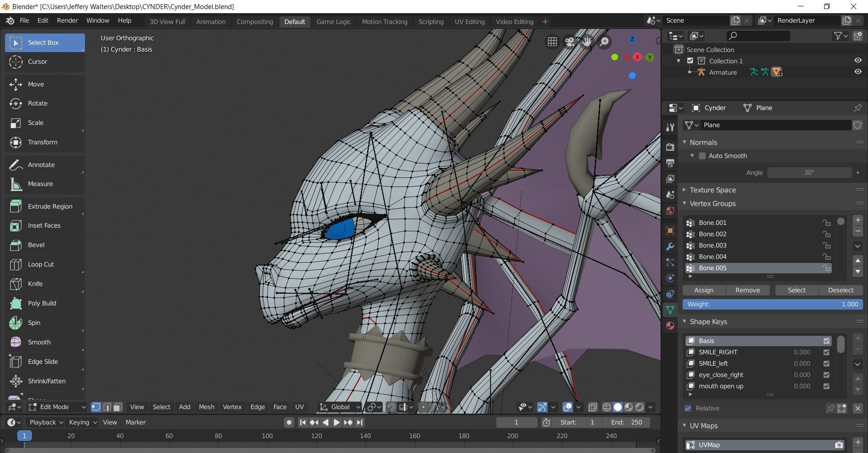Toggle perspective/orthographic grid icon
Viewport: 868px width, 453px height.
(552, 42)
